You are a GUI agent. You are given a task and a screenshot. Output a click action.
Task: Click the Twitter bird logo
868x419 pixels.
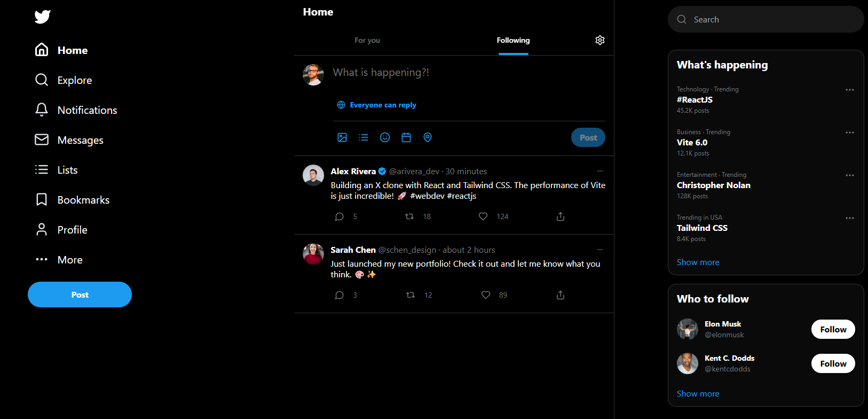(43, 17)
